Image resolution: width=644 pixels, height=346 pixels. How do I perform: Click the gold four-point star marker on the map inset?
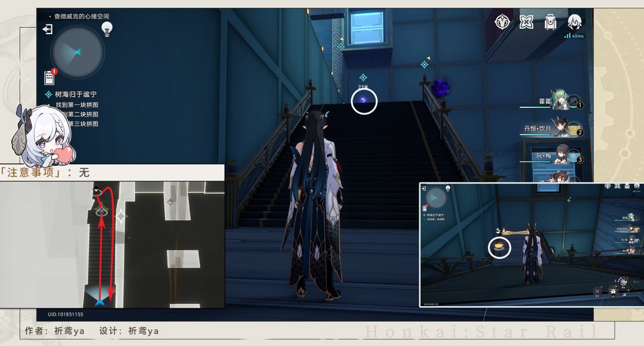[x=121, y=216]
